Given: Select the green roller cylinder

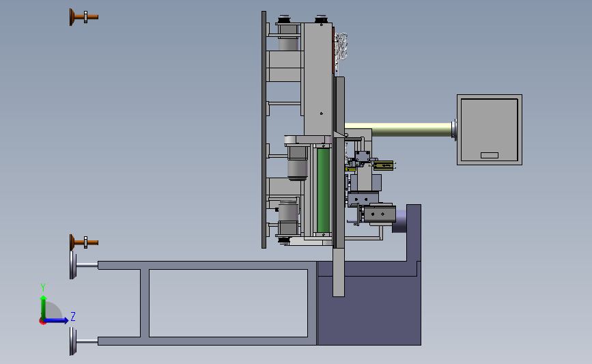Looking at the screenshot, I should point(323,190).
